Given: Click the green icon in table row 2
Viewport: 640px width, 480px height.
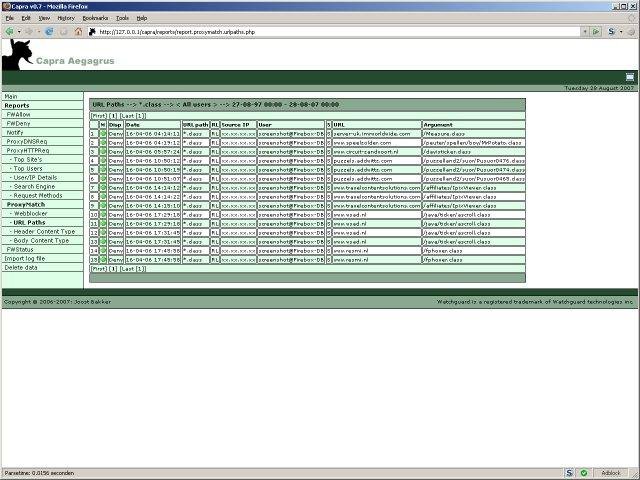Looking at the screenshot, I should (103, 142).
